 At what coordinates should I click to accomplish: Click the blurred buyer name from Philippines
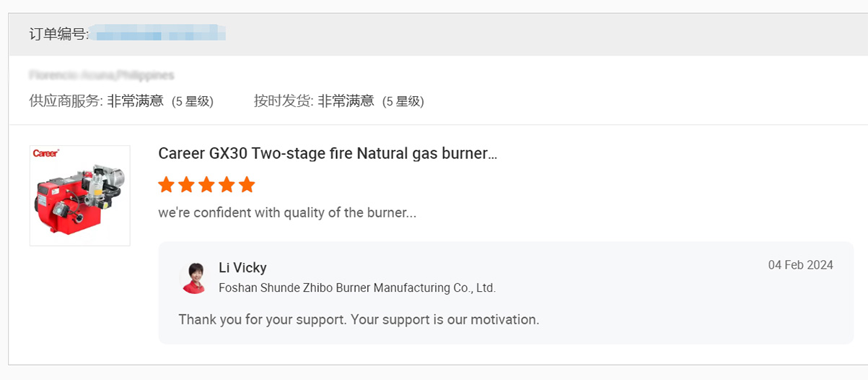(102, 75)
